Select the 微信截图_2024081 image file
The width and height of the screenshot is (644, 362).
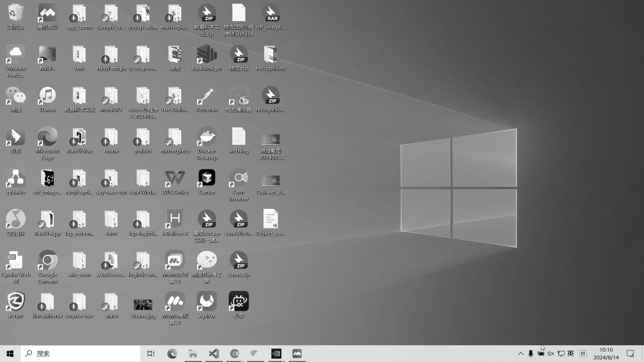[x=270, y=147]
